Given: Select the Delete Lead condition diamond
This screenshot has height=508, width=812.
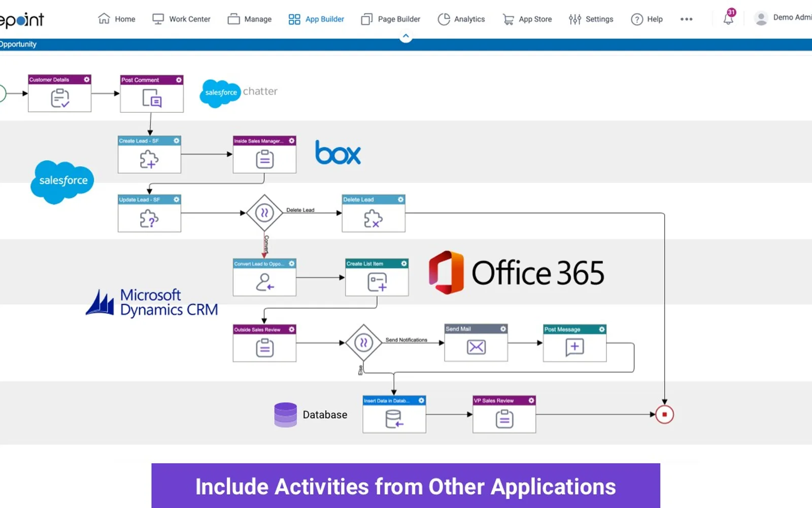Looking at the screenshot, I should click(264, 213).
